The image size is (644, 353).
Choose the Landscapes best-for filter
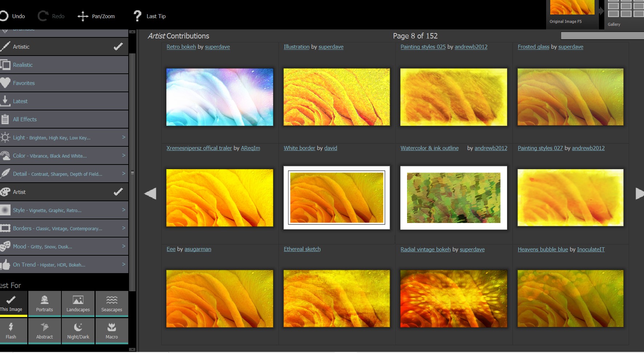[78, 304]
